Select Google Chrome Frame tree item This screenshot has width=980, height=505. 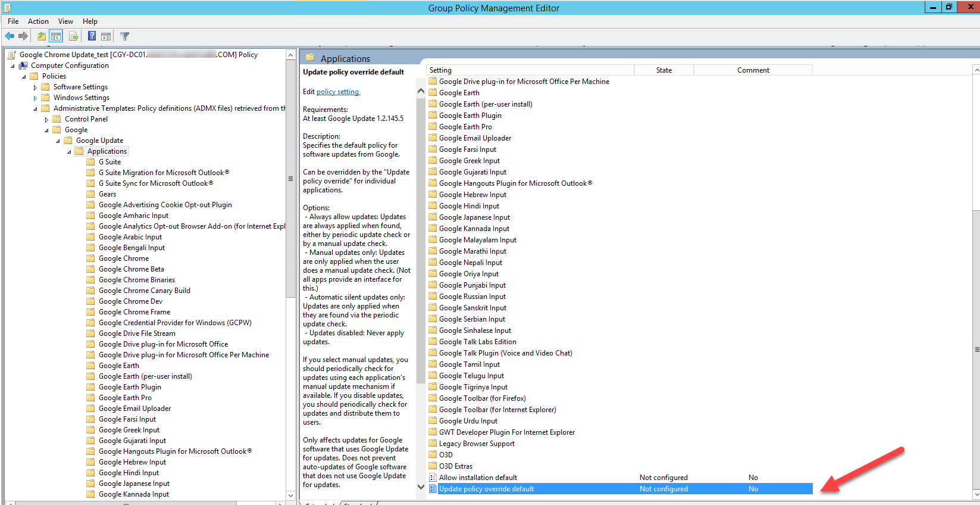pos(134,312)
